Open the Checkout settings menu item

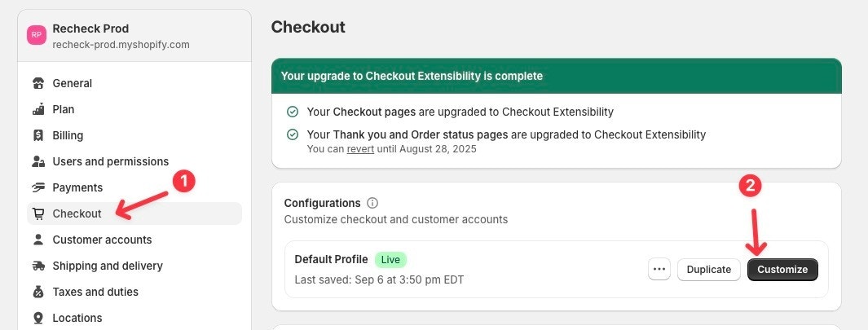point(77,213)
